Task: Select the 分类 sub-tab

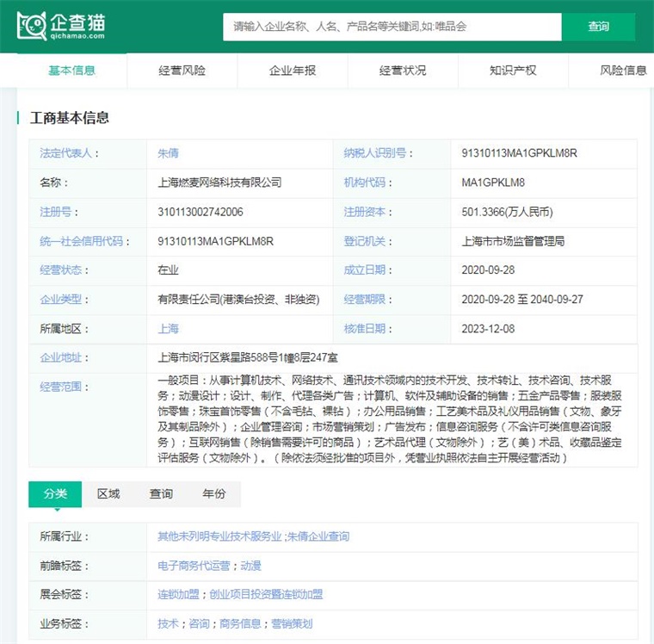Action: (55, 494)
